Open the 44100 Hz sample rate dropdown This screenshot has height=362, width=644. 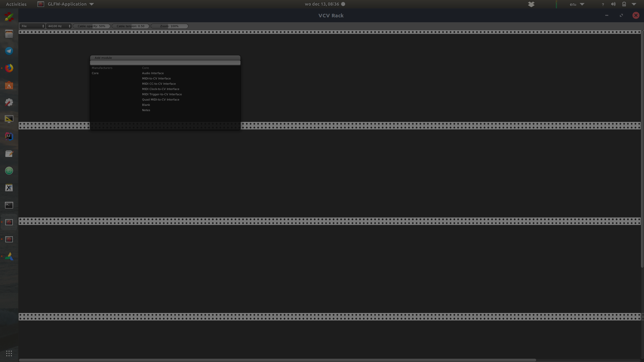(x=59, y=26)
